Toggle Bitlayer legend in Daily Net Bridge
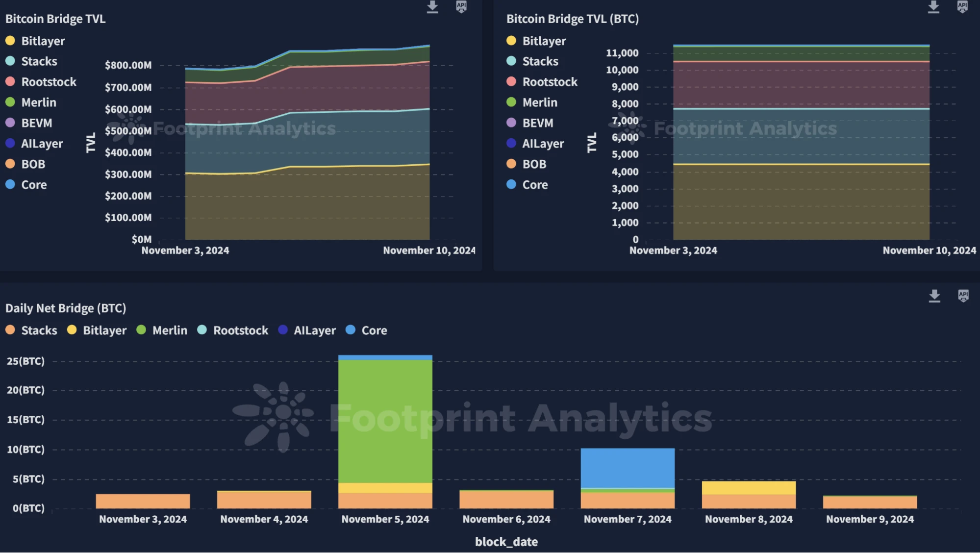Viewport: 980px width, 553px height. coord(97,330)
